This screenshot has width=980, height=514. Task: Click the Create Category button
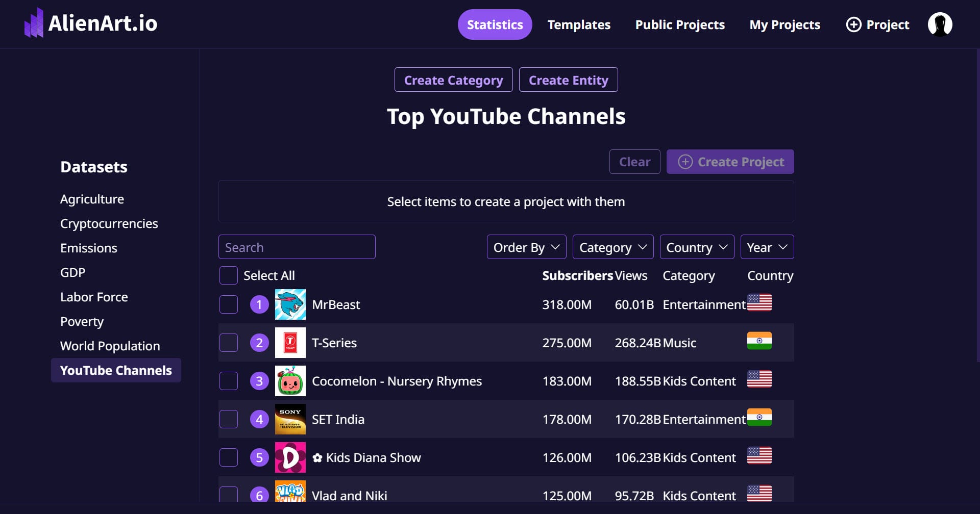coord(453,80)
